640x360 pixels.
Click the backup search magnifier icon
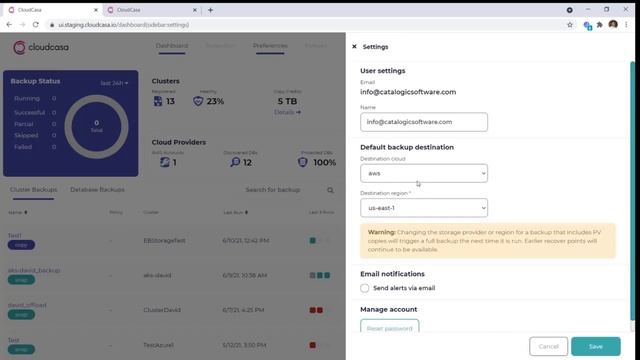330,190
